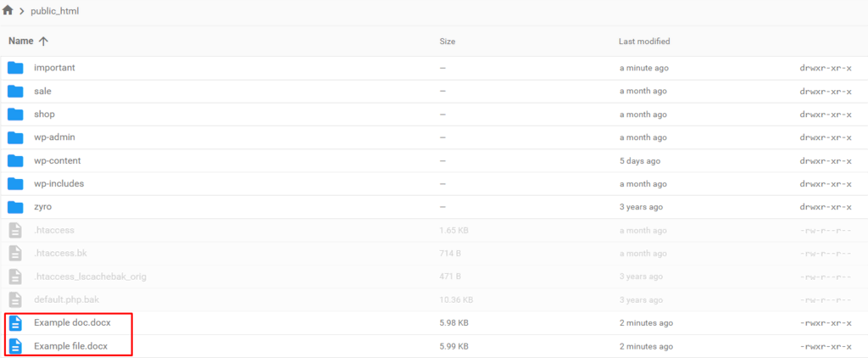Screen dimensions: 868x358
Task: Select the .htaccess file name
Action: pos(53,230)
